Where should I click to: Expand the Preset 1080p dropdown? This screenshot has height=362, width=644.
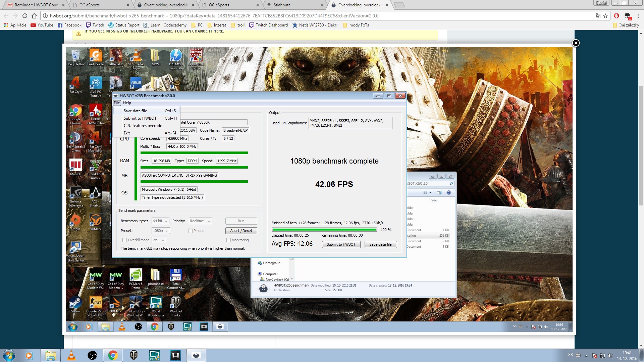(161, 231)
